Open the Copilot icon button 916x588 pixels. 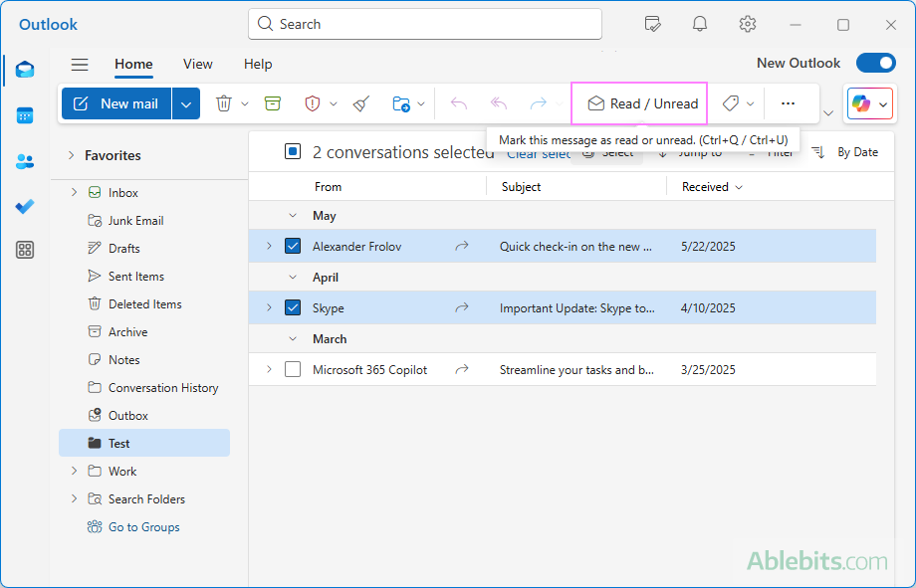tap(860, 103)
